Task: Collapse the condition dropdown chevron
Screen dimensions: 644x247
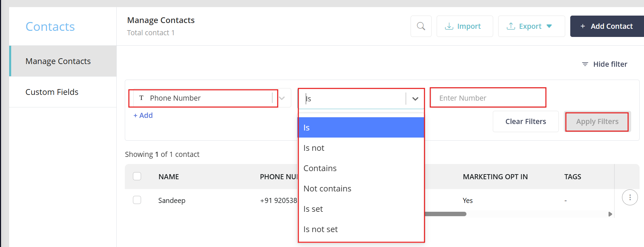Action: coord(415,99)
